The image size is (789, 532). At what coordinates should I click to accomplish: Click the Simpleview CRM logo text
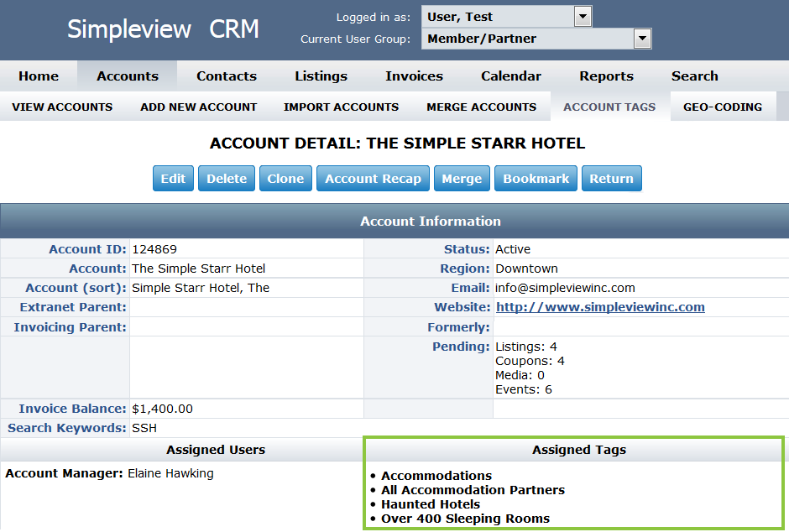(x=163, y=29)
